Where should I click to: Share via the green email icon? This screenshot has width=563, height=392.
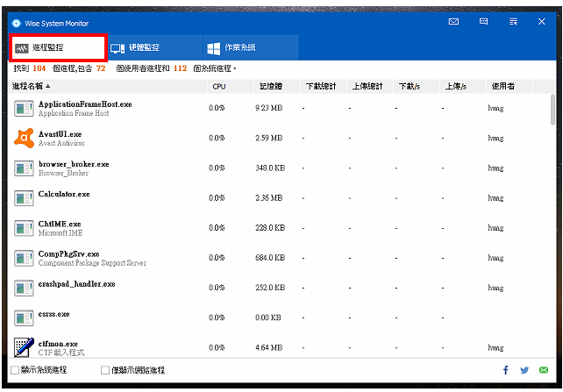544,370
